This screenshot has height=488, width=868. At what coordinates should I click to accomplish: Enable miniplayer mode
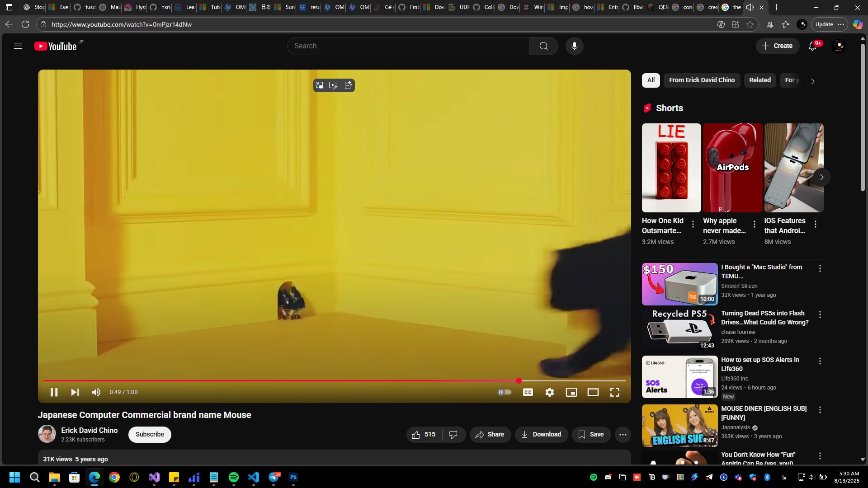(x=571, y=392)
